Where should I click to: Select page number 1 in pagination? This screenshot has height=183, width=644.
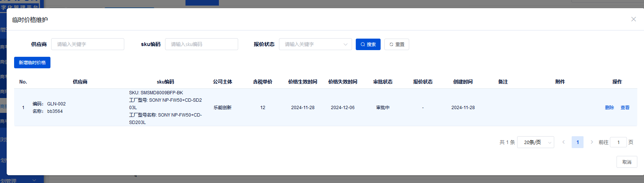click(x=578, y=142)
